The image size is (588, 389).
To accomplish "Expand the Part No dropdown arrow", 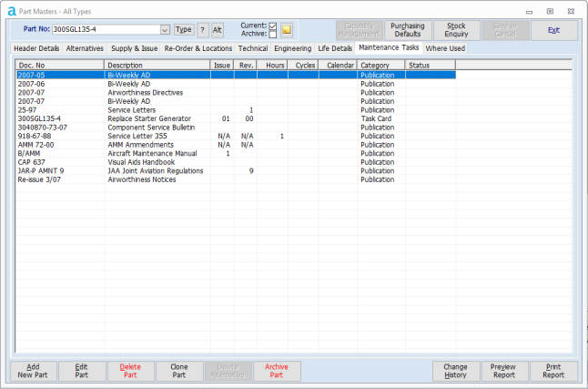I will click(x=165, y=30).
